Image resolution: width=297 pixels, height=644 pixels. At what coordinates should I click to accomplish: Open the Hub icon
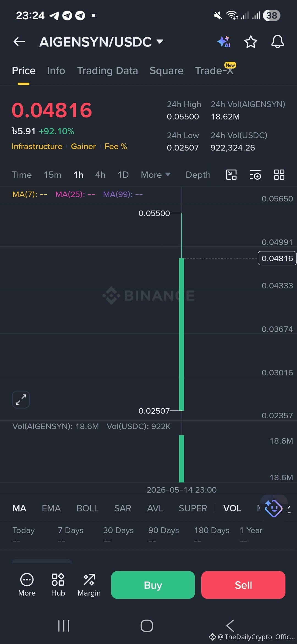[58, 585]
